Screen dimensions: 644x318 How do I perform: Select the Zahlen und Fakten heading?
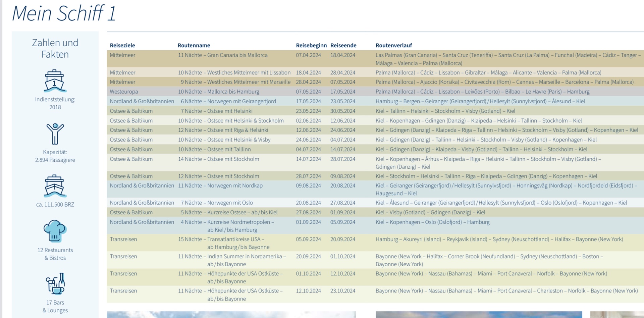point(55,48)
